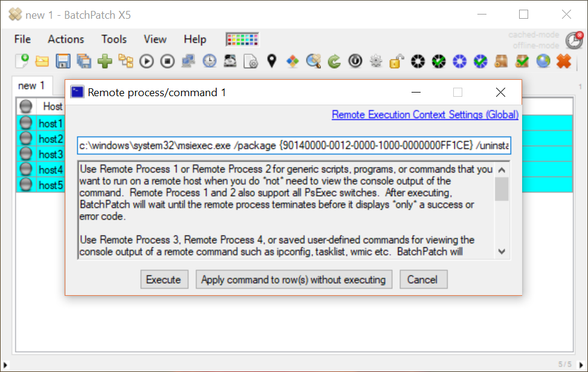This screenshot has height=372, width=588.
Task: Click the green plus add hosts icon
Action: (x=105, y=61)
